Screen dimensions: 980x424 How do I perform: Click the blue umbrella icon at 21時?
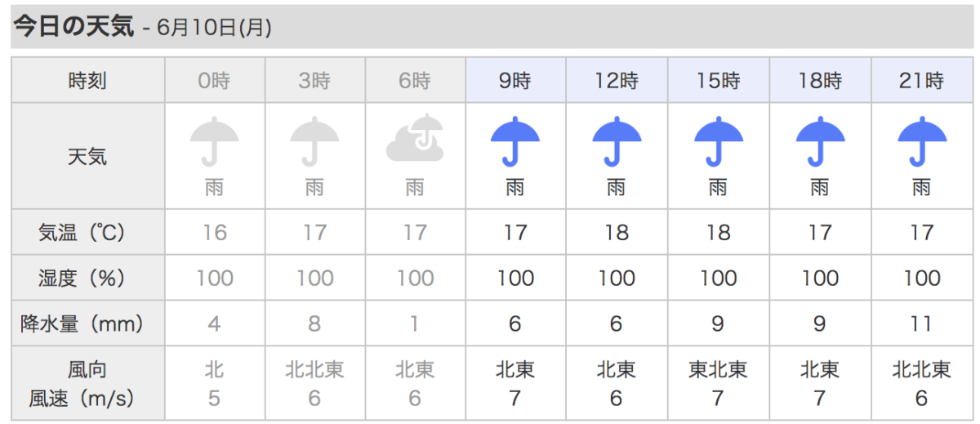click(x=922, y=141)
